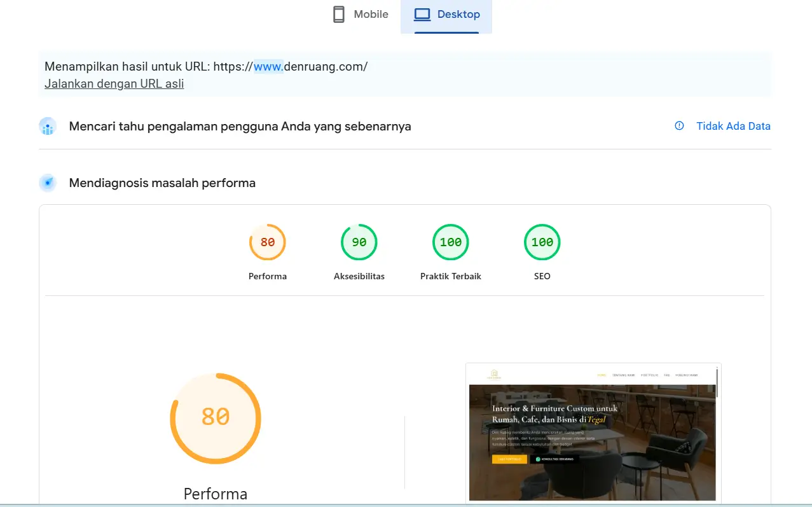812x507 pixels.
Task: Click the large 'Performa' title under the gauge
Action: pyautogui.click(x=216, y=494)
